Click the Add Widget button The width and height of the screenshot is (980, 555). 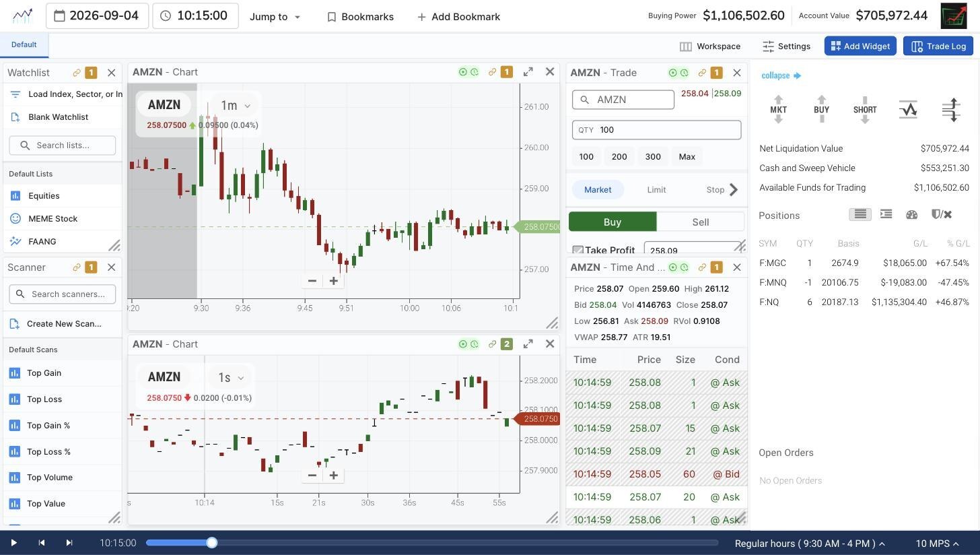pos(860,46)
